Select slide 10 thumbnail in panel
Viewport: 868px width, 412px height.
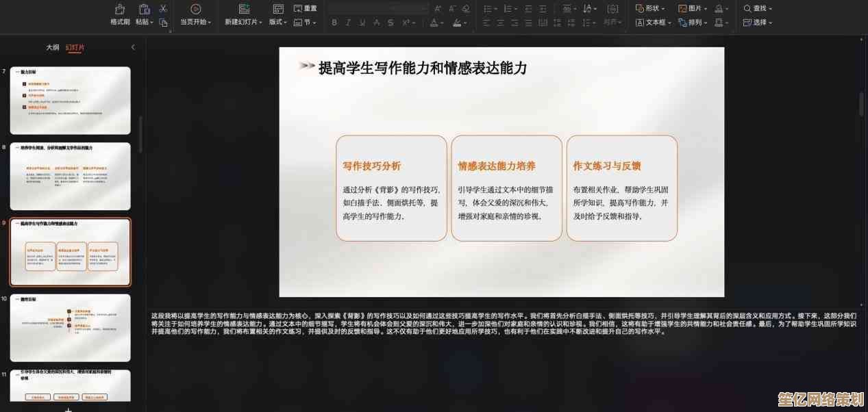(70, 328)
